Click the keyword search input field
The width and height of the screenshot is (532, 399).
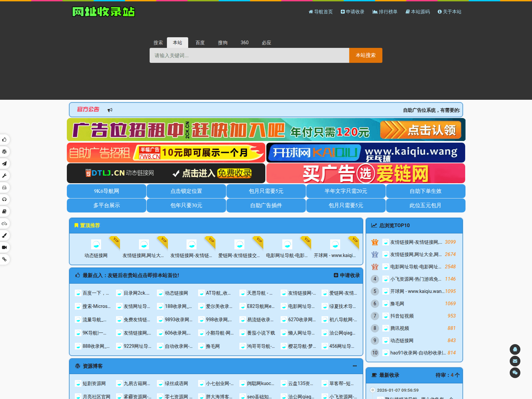pyautogui.click(x=249, y=56)
